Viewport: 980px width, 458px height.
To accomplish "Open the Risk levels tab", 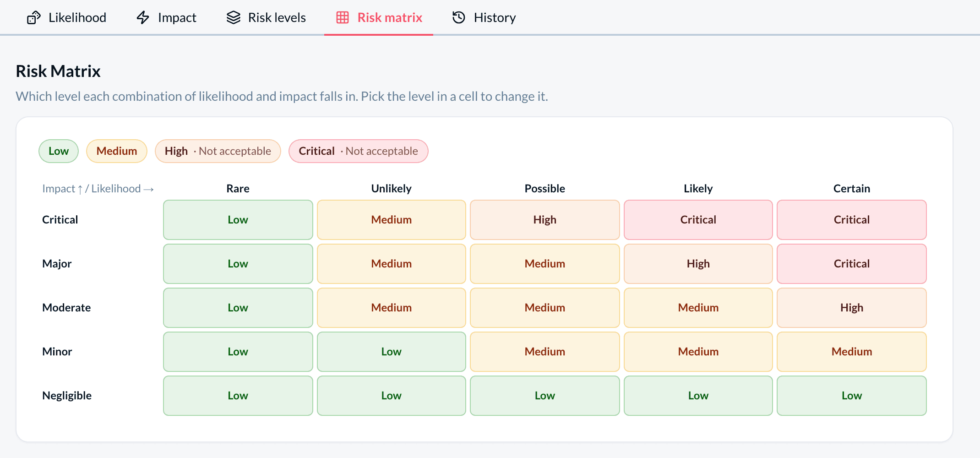I will 266,18.
